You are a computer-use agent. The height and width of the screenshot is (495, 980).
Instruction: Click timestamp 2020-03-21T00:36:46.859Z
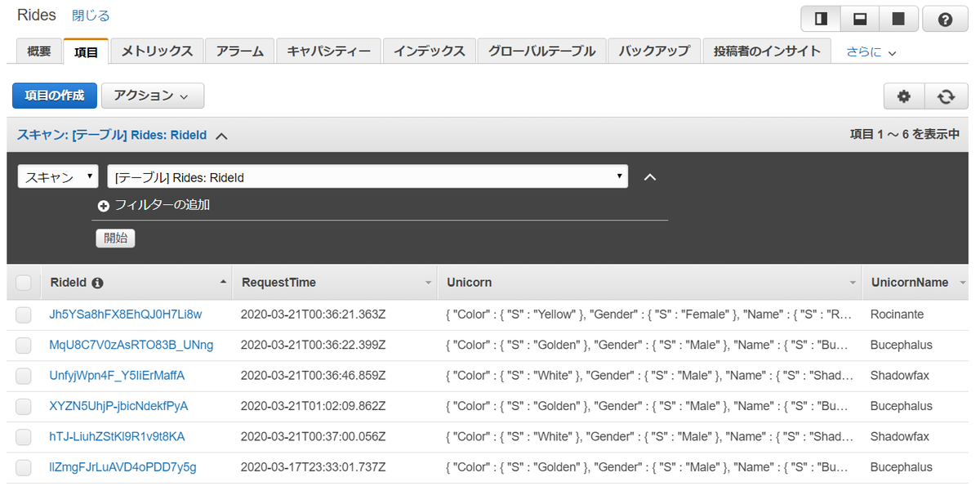click(313, 376)
